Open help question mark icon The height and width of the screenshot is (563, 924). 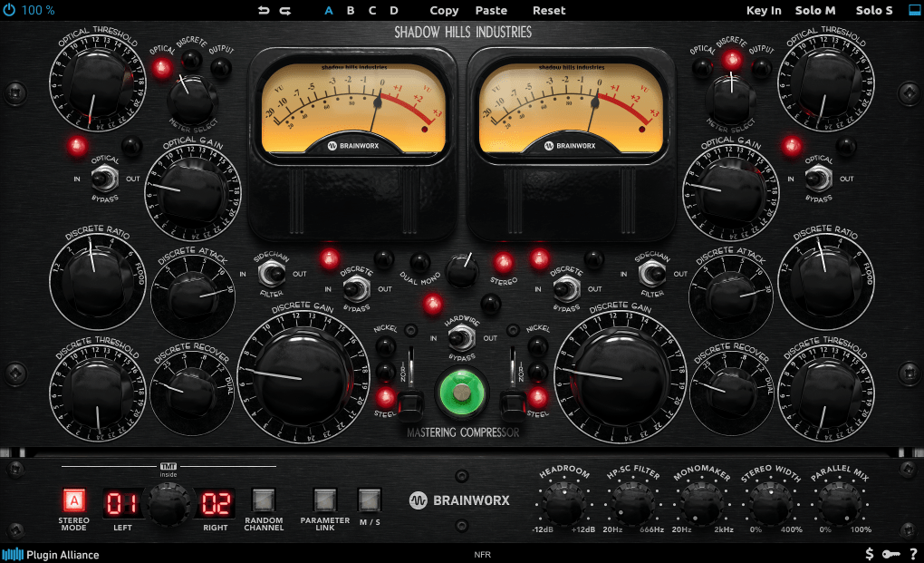click(912, 554)
